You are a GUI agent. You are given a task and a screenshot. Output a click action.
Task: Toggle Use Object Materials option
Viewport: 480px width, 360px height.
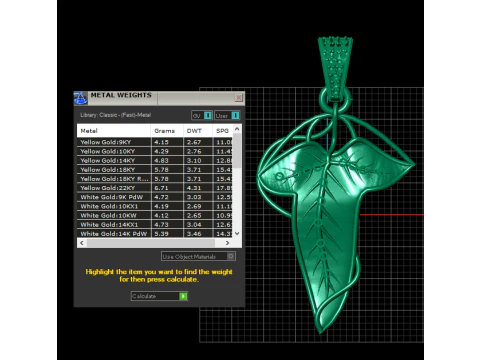click(198, 256)
